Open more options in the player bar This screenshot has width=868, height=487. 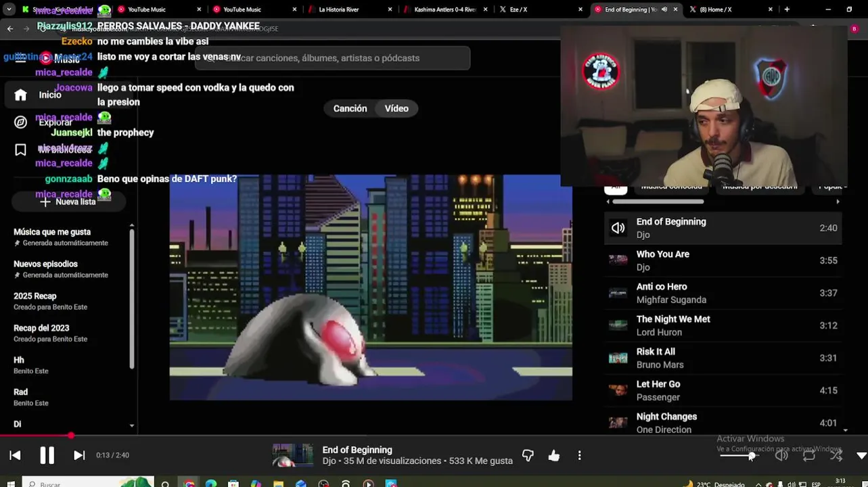click(x=580, y=456)
